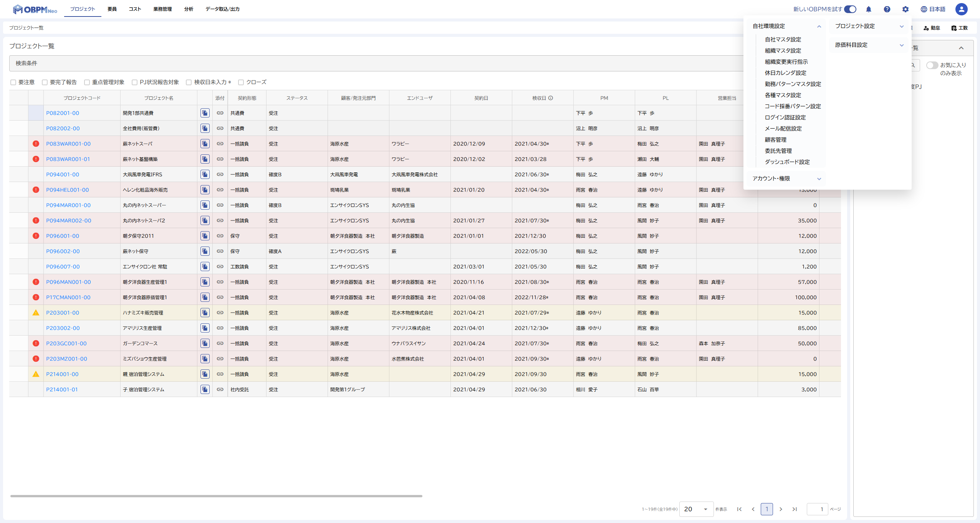This screenshot has width=980, height=523.
Task: Click yellow warning icon on P203001-00 row
Action: click(x=36, y=313)
